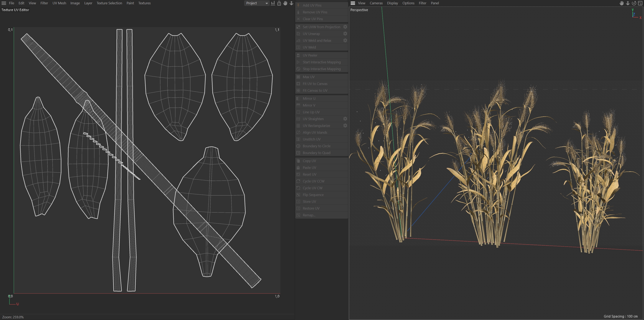Image resolution: width=644 pixels, height=320 pixels.
Task: Click the UV editor histogram bars icon
Action: [273, 3]
